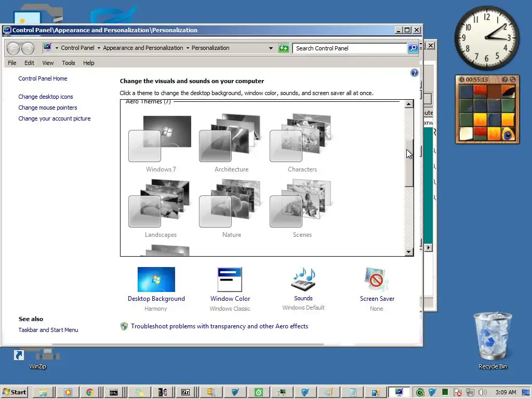Open Change mouse pointers link
The width and height of the screenshot is (532, 399).
click(x=47, y=108)
